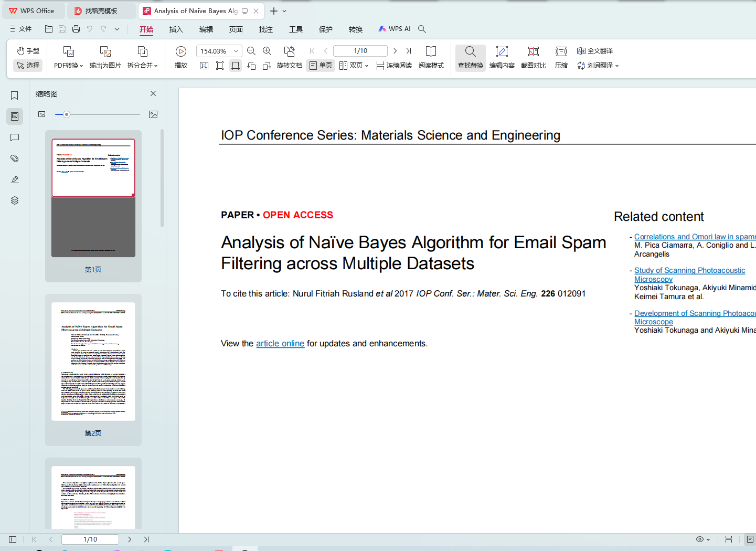756x551 pixels.
Task: Jump to the last page in toolbar
Action: (409, 51)
